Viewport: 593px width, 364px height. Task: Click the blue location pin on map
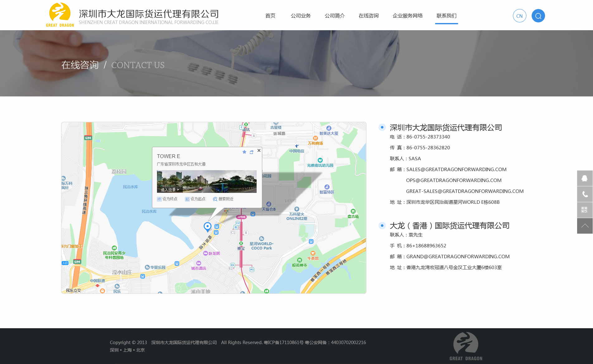coord(207,226)
